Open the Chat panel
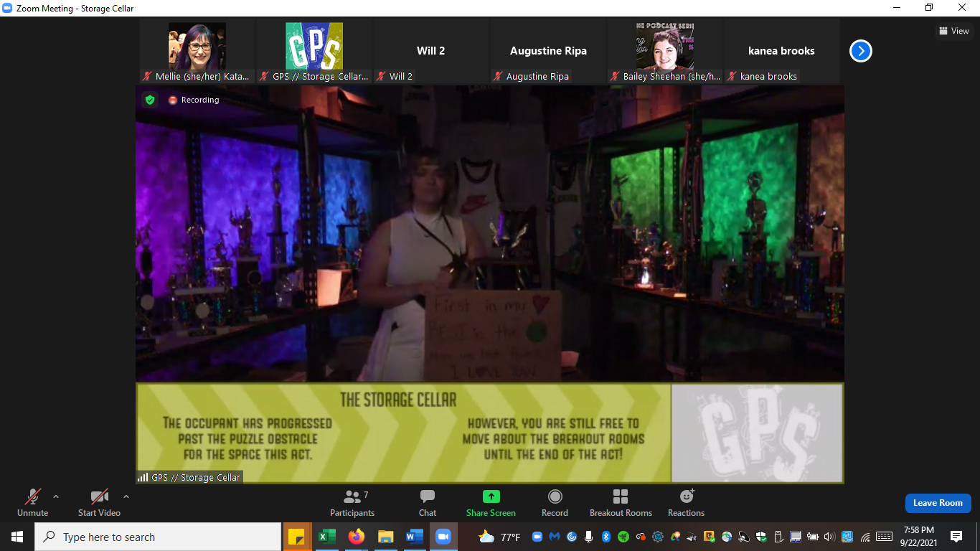Viewport: 980px width, 551px height. pos(428,502)
